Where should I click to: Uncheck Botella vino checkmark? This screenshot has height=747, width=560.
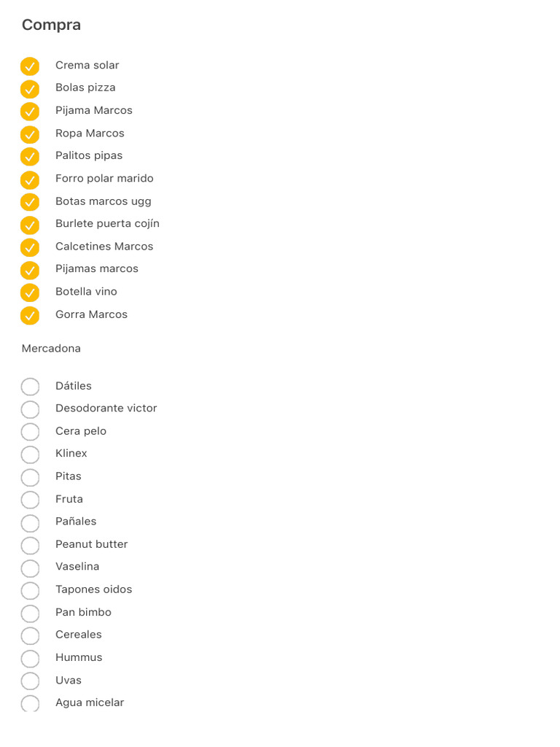[x=30, y=293]
